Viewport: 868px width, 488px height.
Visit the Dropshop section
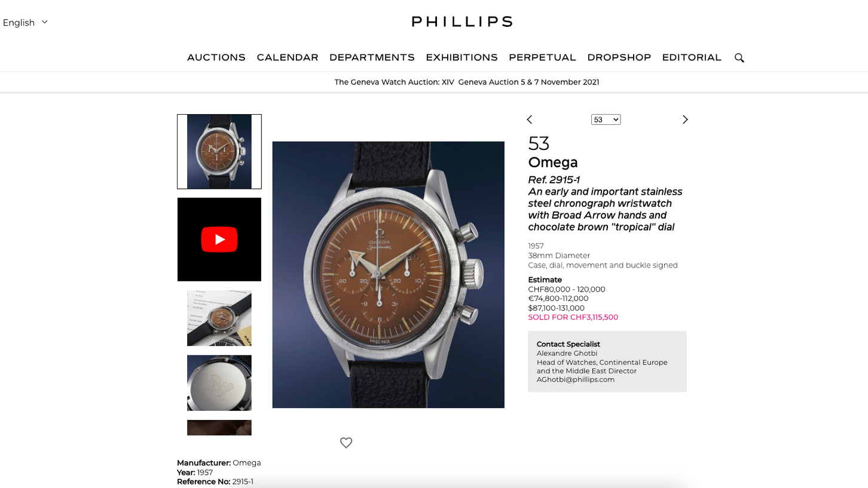619,57
